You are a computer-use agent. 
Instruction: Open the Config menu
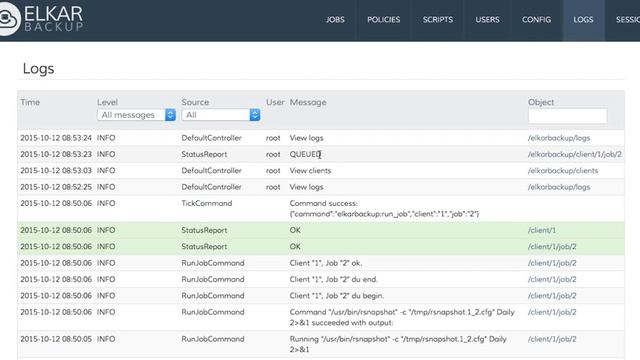(x=536, y=20)
